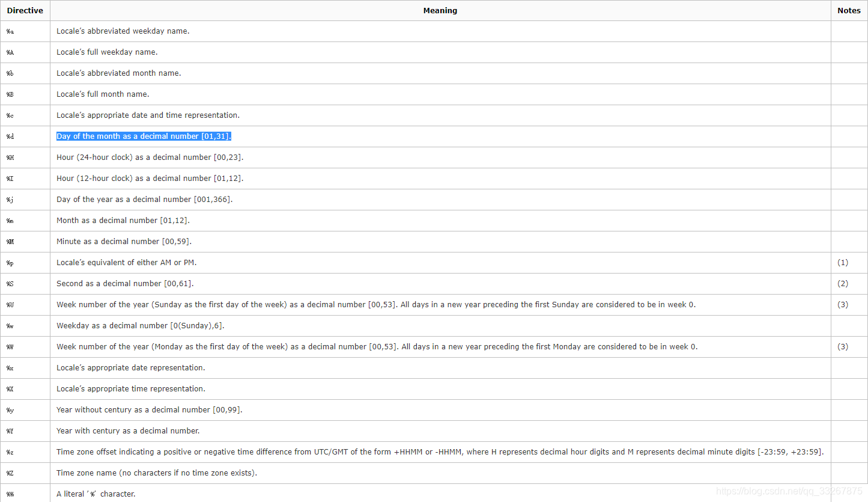The height and width of the screenshot is (502, 868).
Task: Click the %I directive cell
Action: click(x=25, y=179)
